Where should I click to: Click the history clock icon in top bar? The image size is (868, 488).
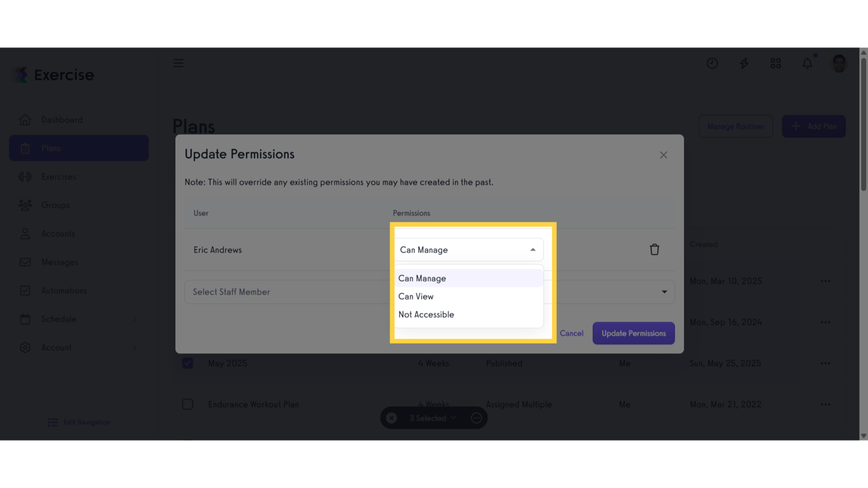pos(712,63)
